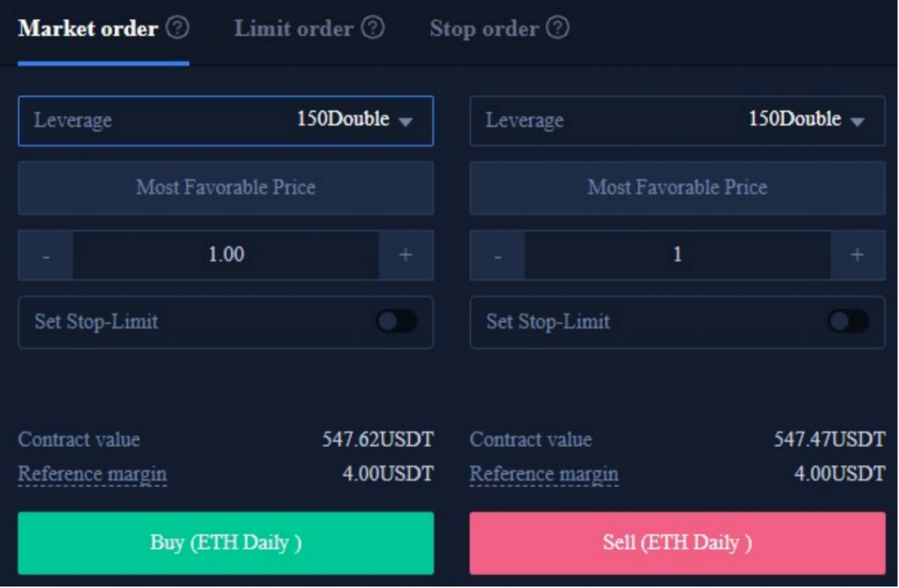Decrease buy quantity with minus button
This screenshot has width=899, height=588.
(46, 255)
